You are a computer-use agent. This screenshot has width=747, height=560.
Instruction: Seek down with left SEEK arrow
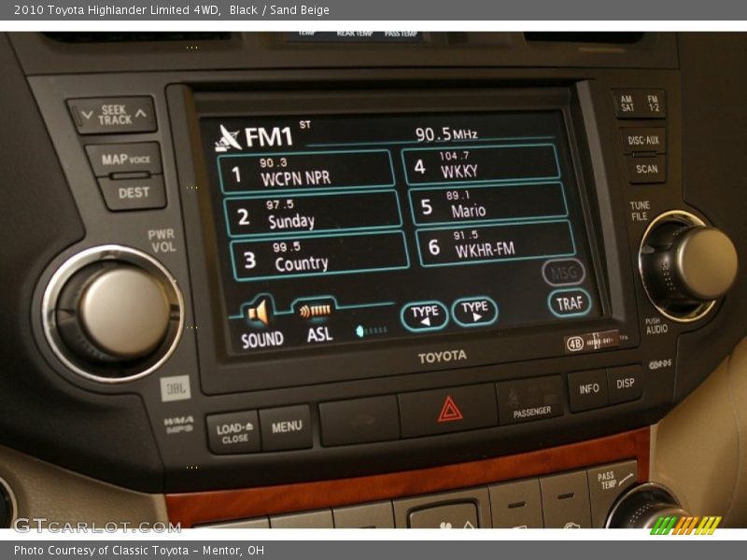87,115
